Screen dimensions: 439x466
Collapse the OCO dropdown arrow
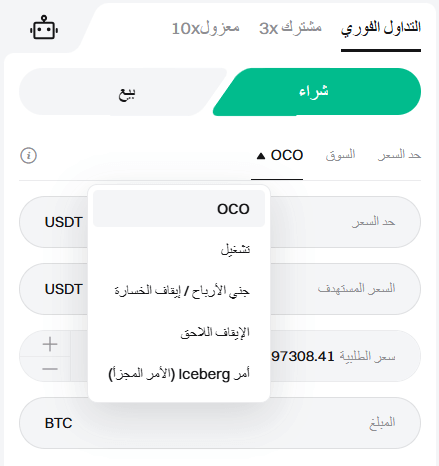click(x=261, y=156)
